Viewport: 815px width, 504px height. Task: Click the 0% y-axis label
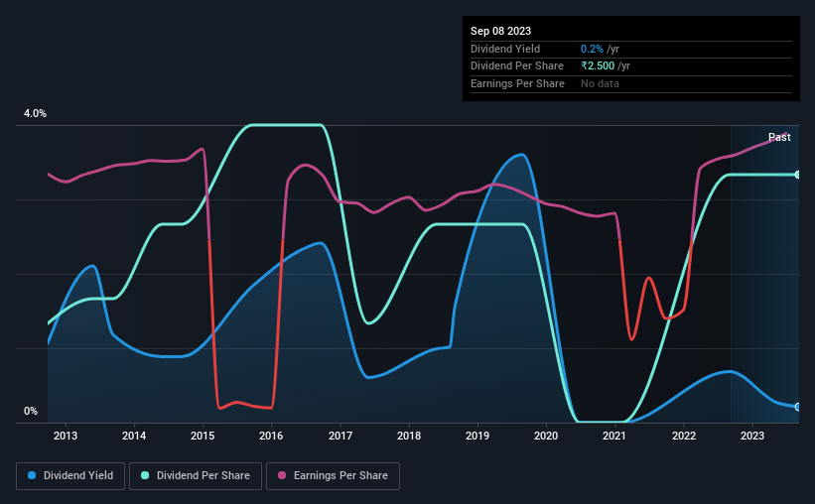(31, 411)
